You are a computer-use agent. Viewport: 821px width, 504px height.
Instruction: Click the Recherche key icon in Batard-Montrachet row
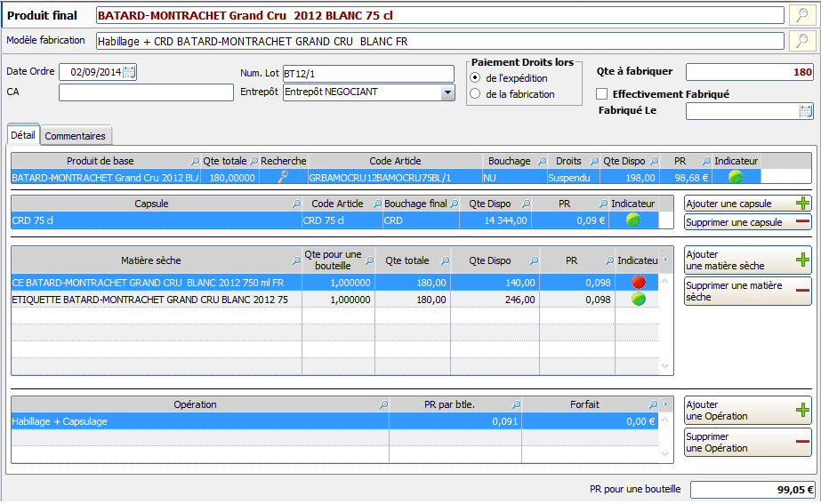tap(283, 178)
